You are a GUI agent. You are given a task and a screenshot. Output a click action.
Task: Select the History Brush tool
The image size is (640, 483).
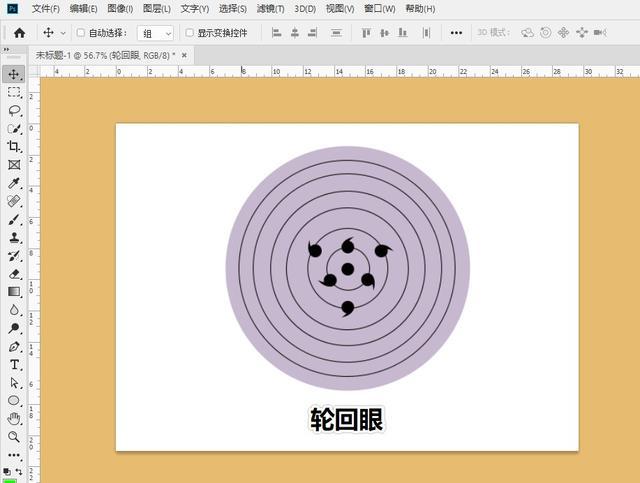click(x=14, y=256)
